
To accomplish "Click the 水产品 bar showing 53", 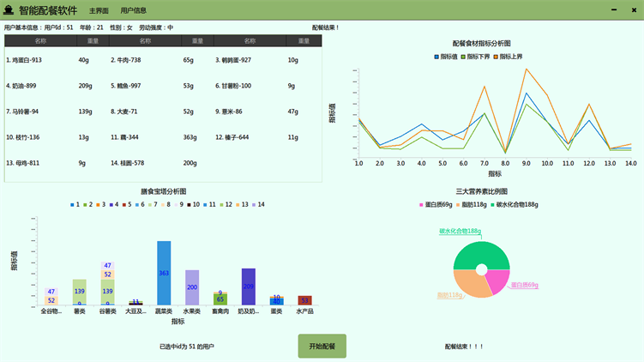I will pos(304,301).
